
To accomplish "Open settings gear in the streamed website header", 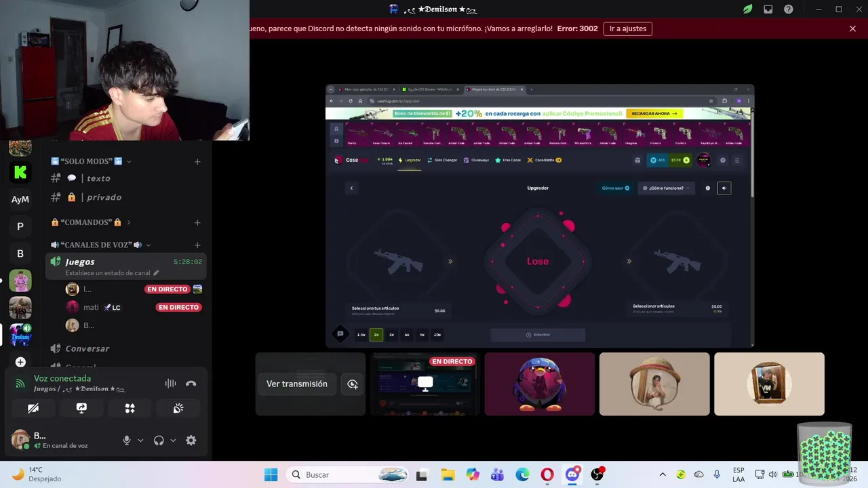I will [722, 161].
